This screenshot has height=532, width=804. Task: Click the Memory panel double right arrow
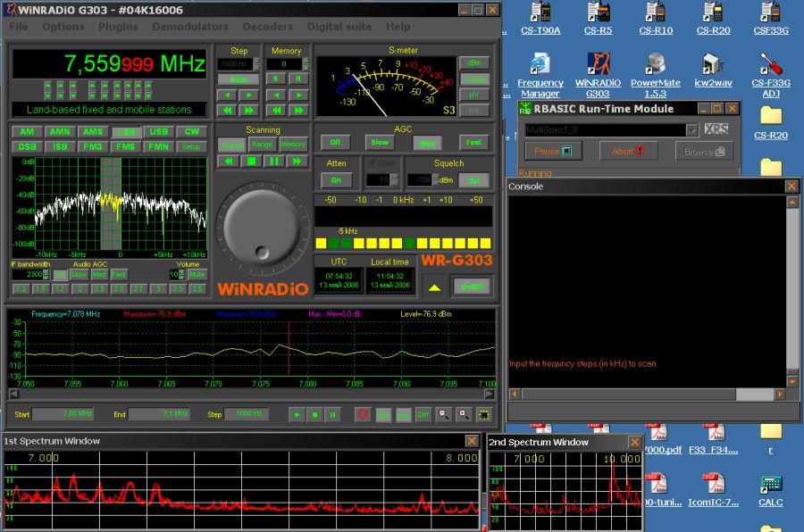(297, 110)
